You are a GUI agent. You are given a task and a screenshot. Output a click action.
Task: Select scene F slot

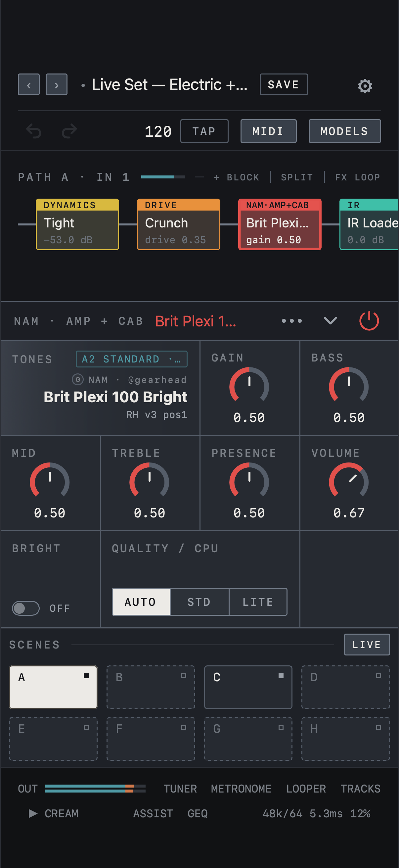(x=151, y=739)
